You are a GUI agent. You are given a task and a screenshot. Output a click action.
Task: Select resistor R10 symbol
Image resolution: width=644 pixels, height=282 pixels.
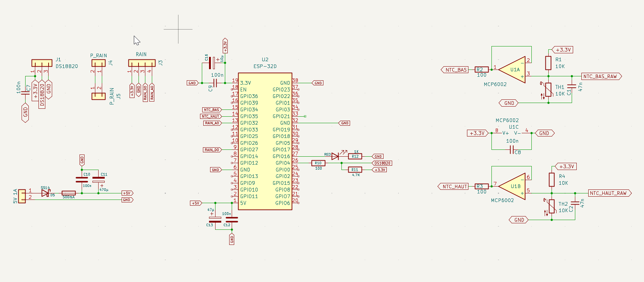tap(318, 163)
